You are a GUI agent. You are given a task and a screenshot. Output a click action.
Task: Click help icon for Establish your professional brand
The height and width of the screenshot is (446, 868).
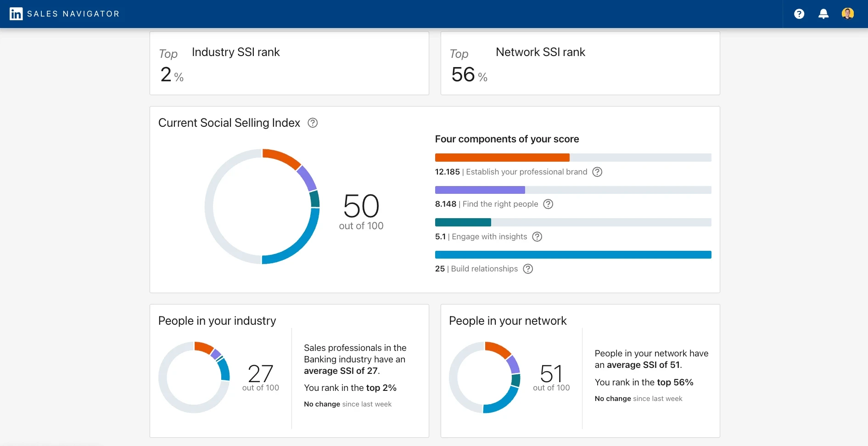pyautogui.click(x=597, y=172)
